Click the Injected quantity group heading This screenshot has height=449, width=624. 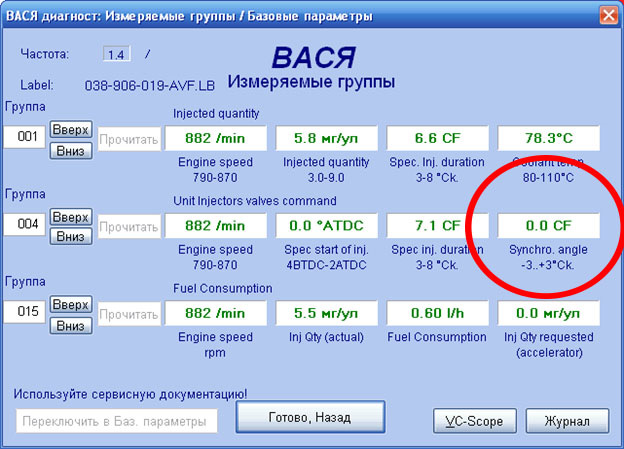(216, 114)
